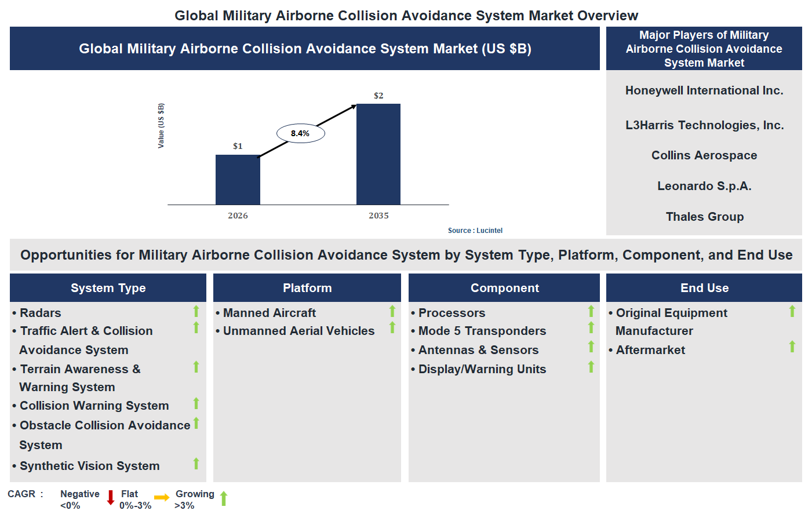
Task: Toggle the indicator next to Collision Warning System
Action: click(196, 405)
